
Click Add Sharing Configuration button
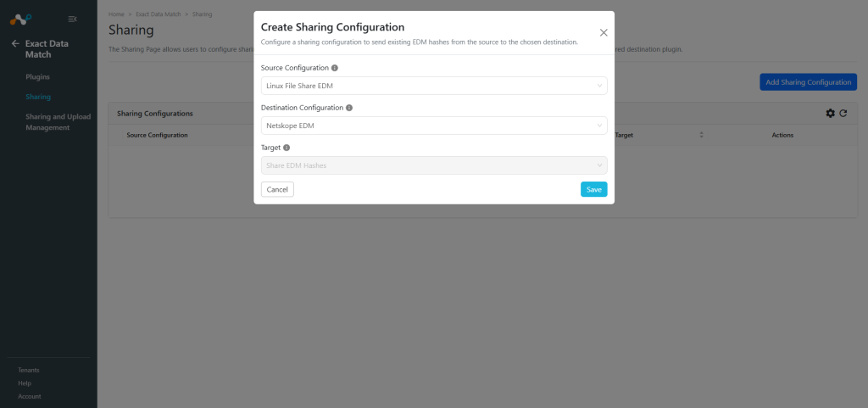pyautogui.click(x=808, y=82)
